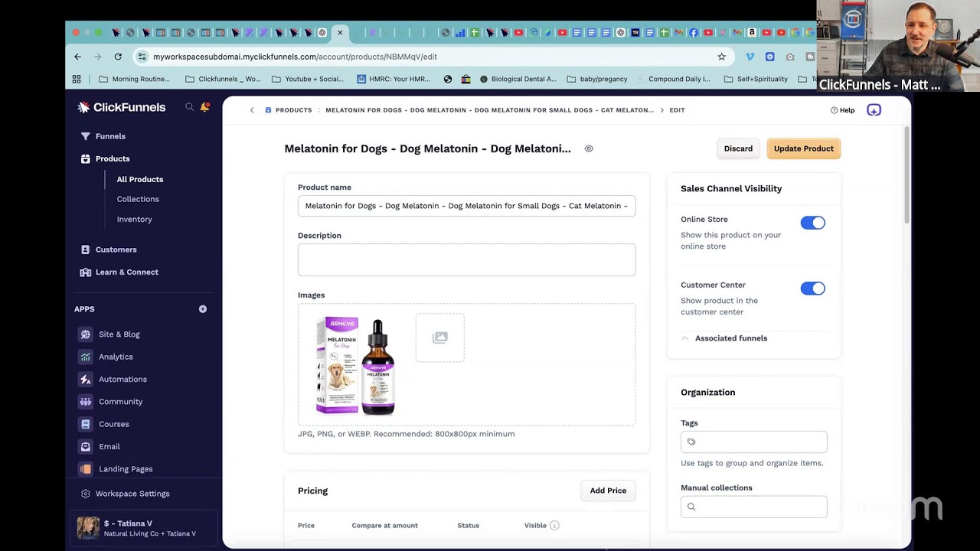Preview product using the eye icon

pyautogui.click(x=589, y=148)
